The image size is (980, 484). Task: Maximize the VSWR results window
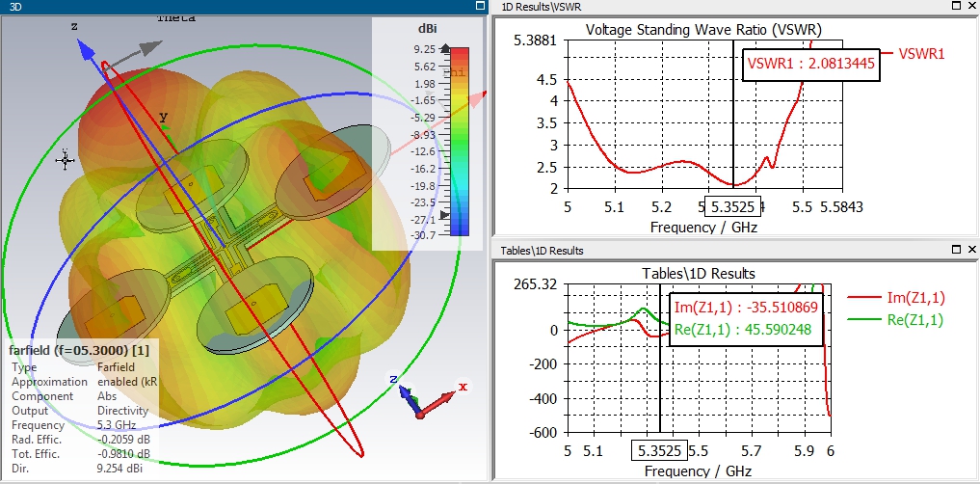956,6
